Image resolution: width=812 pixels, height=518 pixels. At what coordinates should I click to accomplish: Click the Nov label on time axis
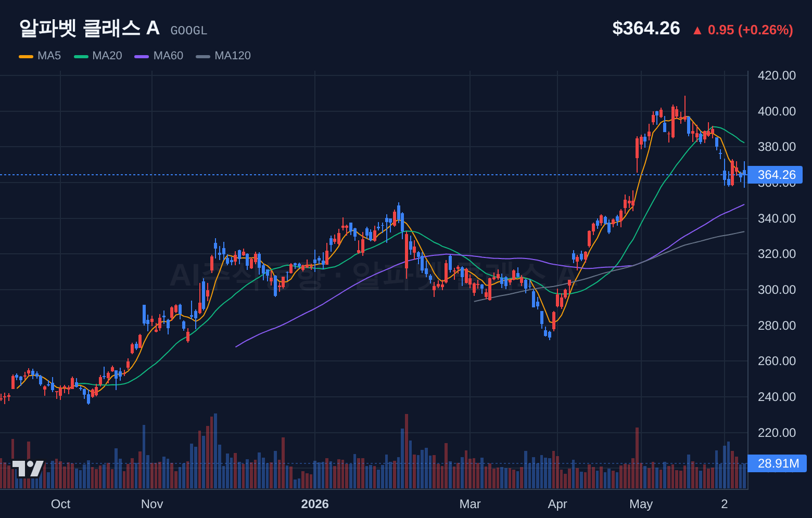[x=152, y=504]
